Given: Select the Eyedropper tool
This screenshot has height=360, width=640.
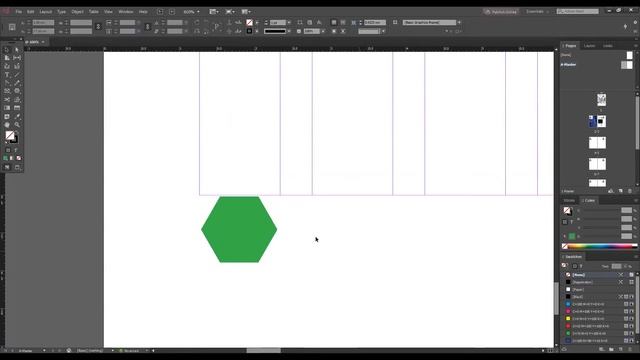Looking at the screenshot, I should coord(17,117).
